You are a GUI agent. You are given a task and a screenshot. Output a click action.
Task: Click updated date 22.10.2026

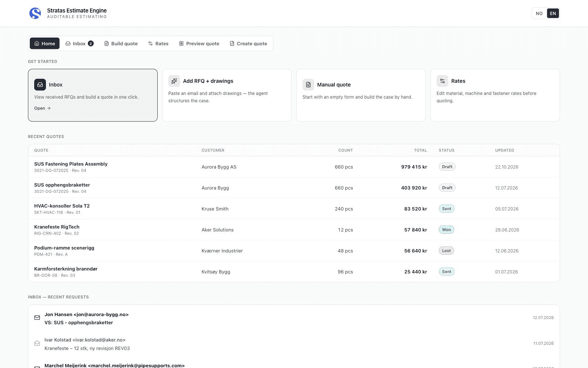[507, 167]
